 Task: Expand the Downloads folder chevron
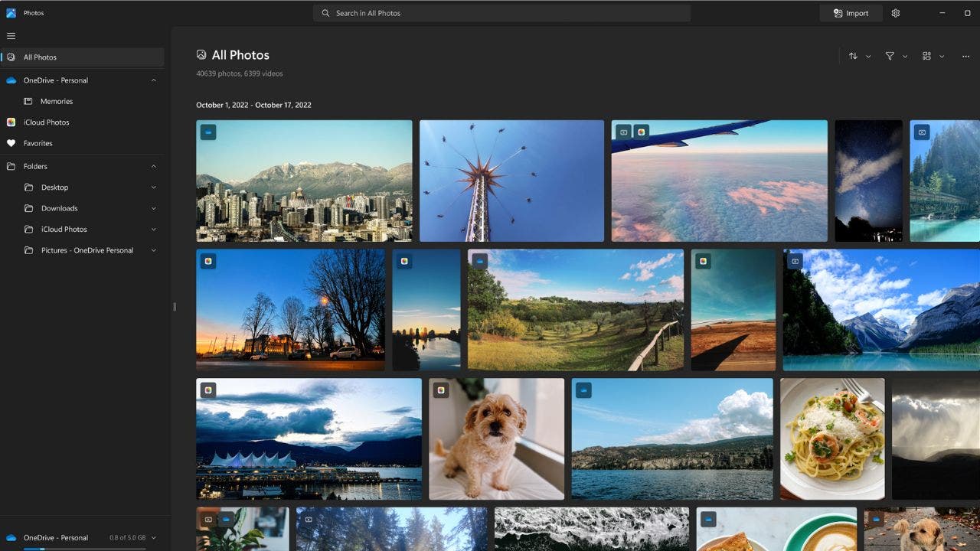tap(153, 208)
